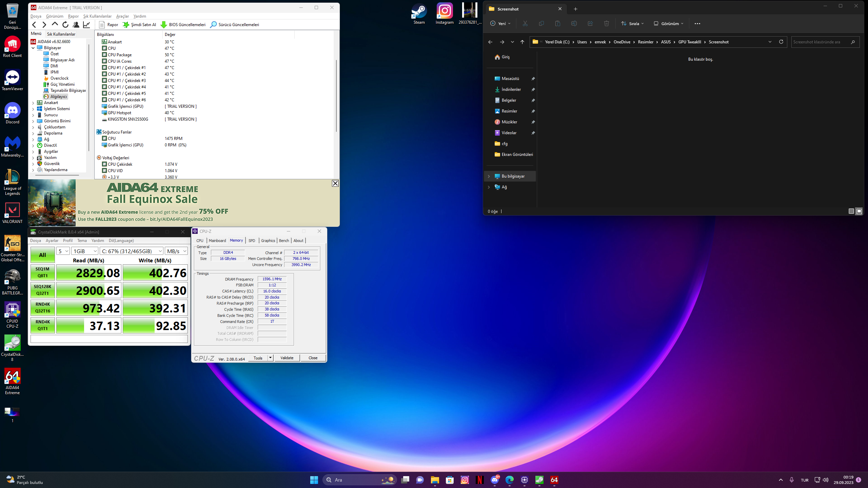Click the AIDA64 refresh toolbar icon
The height and width of the screenshot is (488, 868).
[65, 24]
